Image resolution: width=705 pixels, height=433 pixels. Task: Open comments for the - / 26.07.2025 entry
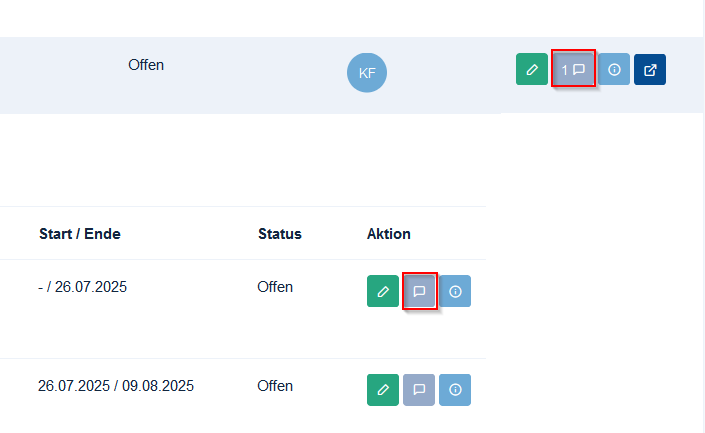point(419,291)
